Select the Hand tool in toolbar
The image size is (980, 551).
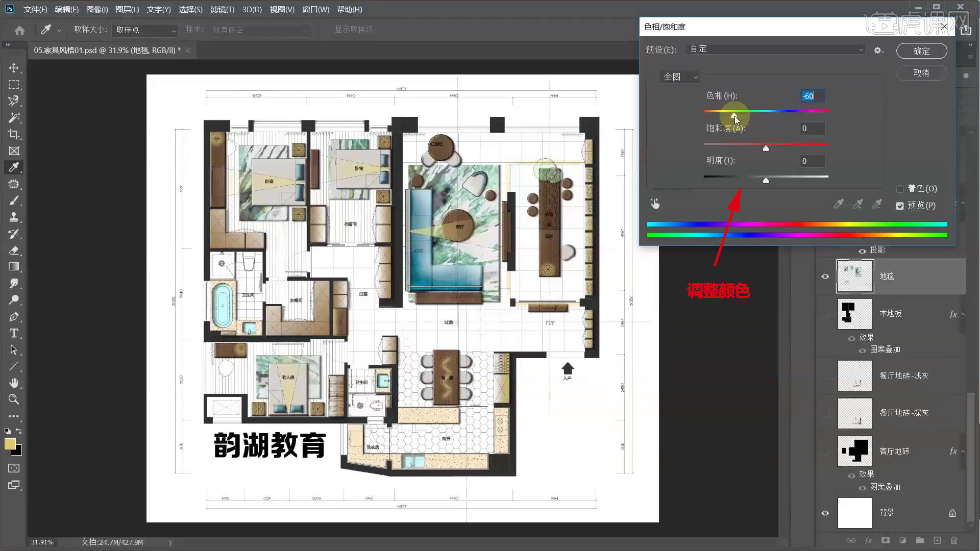pos(14,383)
